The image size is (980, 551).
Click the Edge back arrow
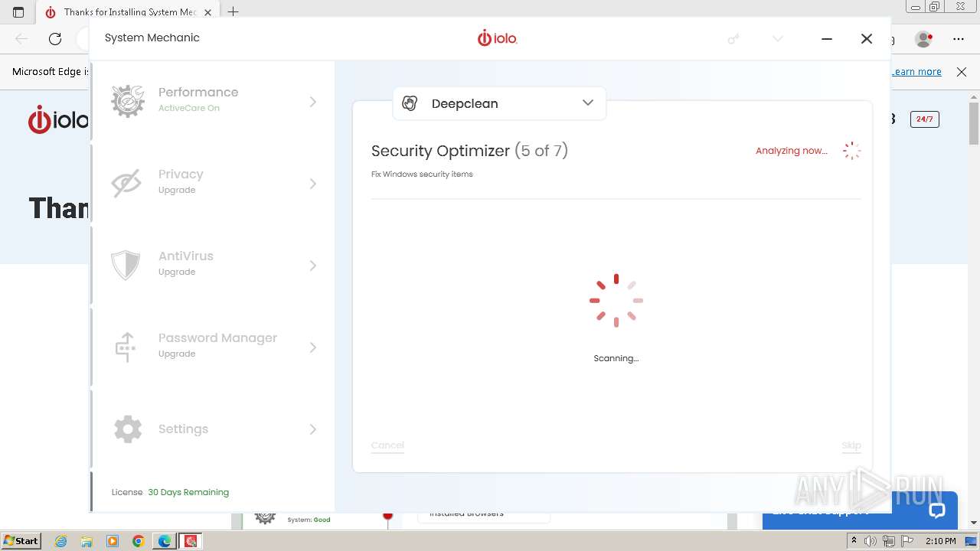click(x=21, y=38)
